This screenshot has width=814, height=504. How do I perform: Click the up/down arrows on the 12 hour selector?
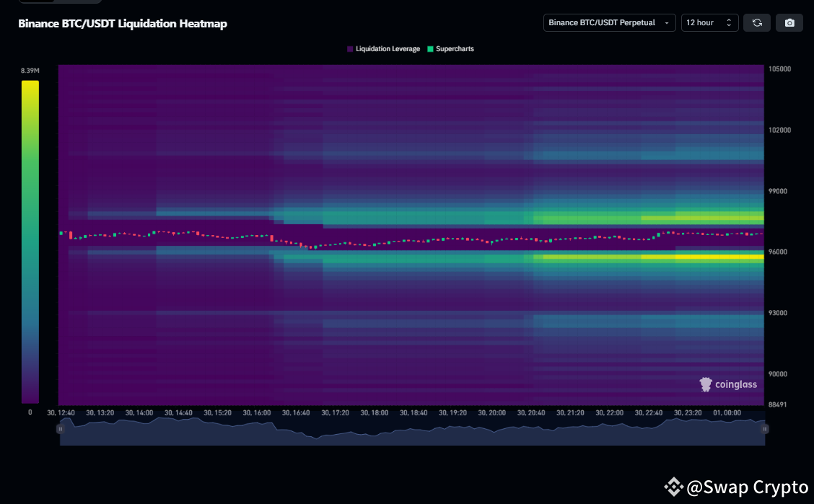[x=728, y=23]
